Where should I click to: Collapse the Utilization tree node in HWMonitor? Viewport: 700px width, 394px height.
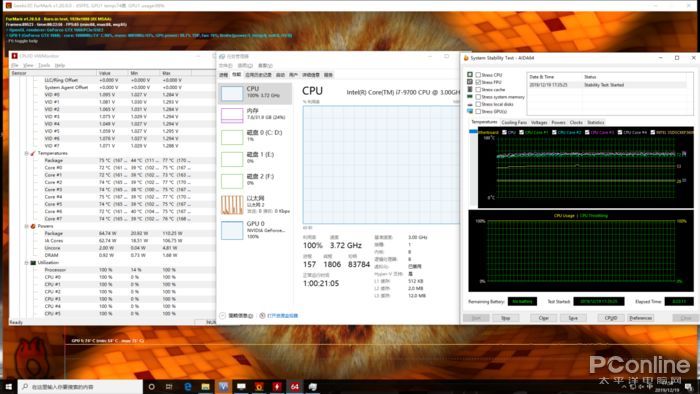[26, 263]
